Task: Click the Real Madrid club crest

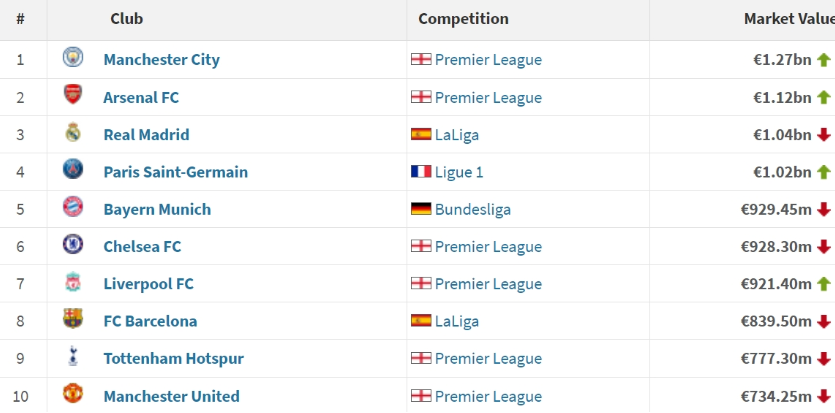Action: point(73,134)
